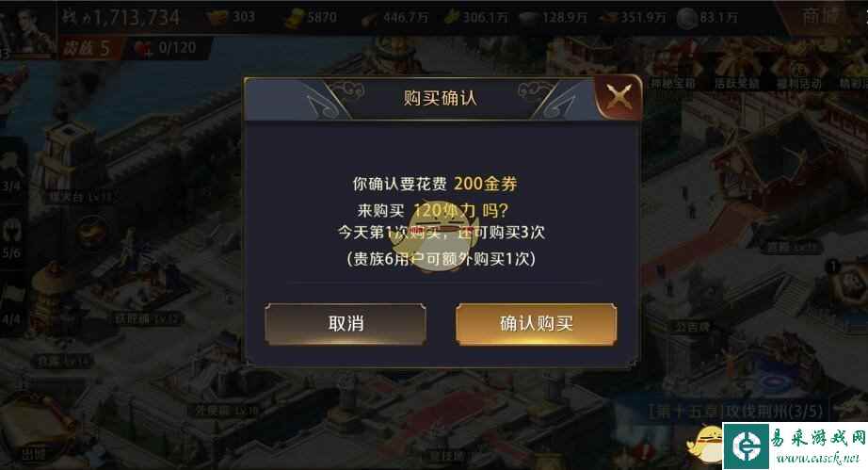
Task: Tap the 3/4 queue sidebar icon
Action: [11, 169]
